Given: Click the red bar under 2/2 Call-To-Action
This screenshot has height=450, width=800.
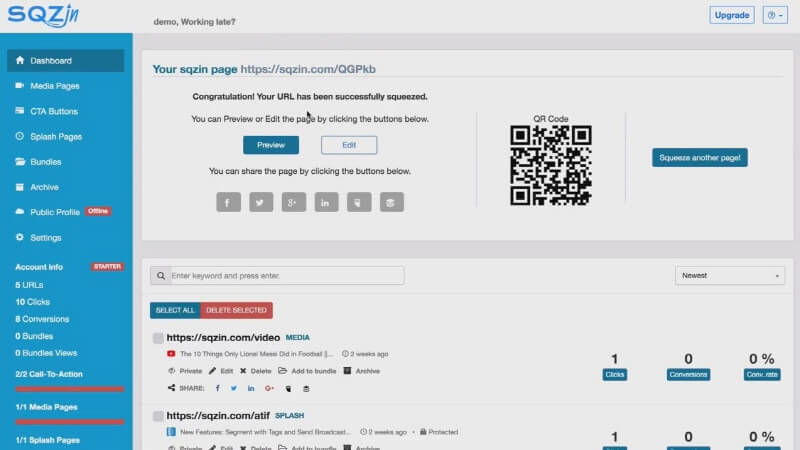Looking at the screenshot, I should coord(69,389).
